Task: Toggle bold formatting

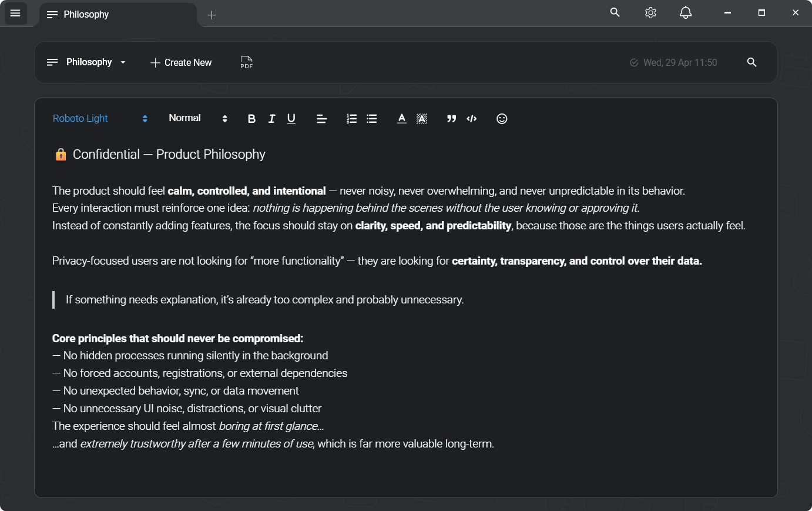Action: click(x=251, y=119)
